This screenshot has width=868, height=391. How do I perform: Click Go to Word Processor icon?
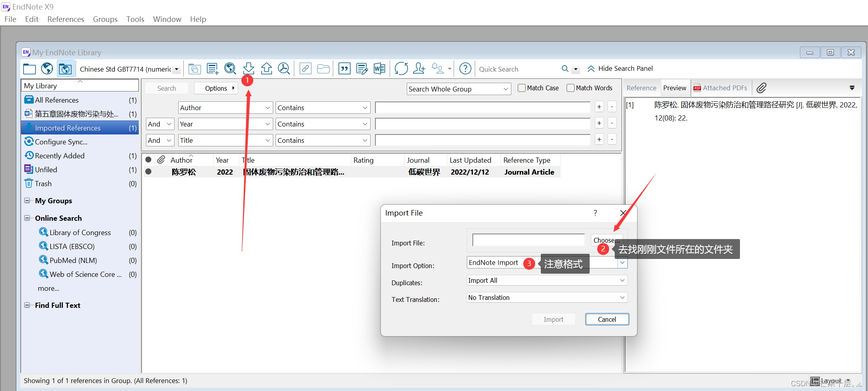(379, 69)
